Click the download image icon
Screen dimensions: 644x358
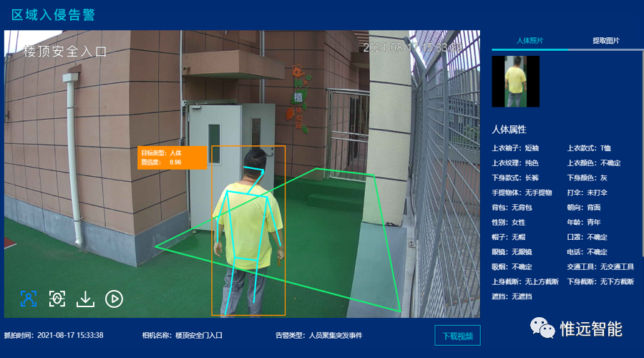coord(85,299)
